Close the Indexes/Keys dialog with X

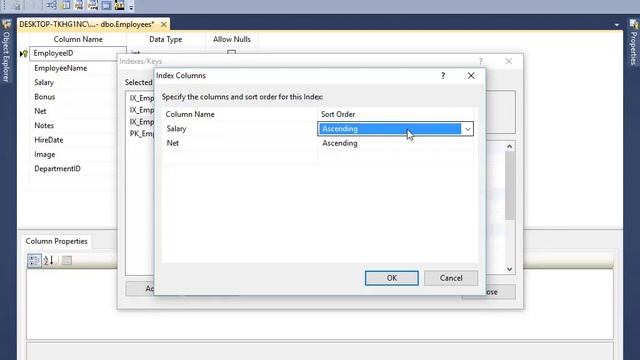(x=509, y=61)
